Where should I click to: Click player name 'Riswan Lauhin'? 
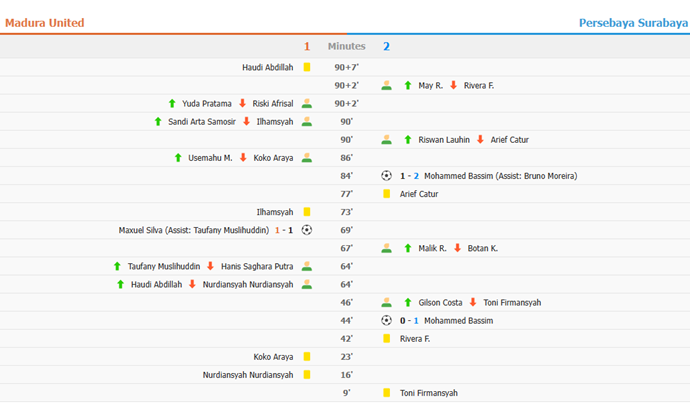444,140
